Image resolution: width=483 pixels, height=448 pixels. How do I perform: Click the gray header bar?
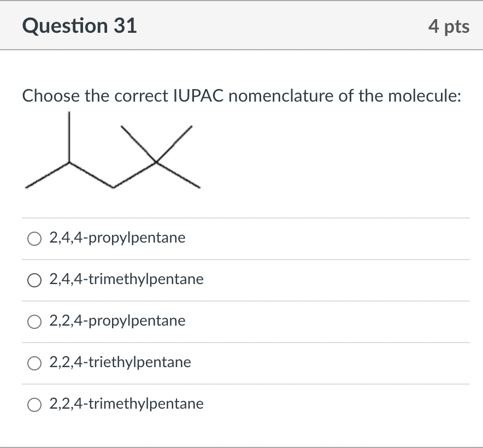tap(241, 25)
